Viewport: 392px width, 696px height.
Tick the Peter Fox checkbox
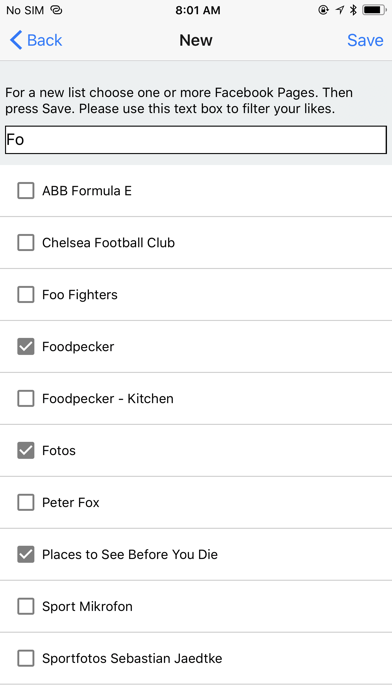click(26, 502)
